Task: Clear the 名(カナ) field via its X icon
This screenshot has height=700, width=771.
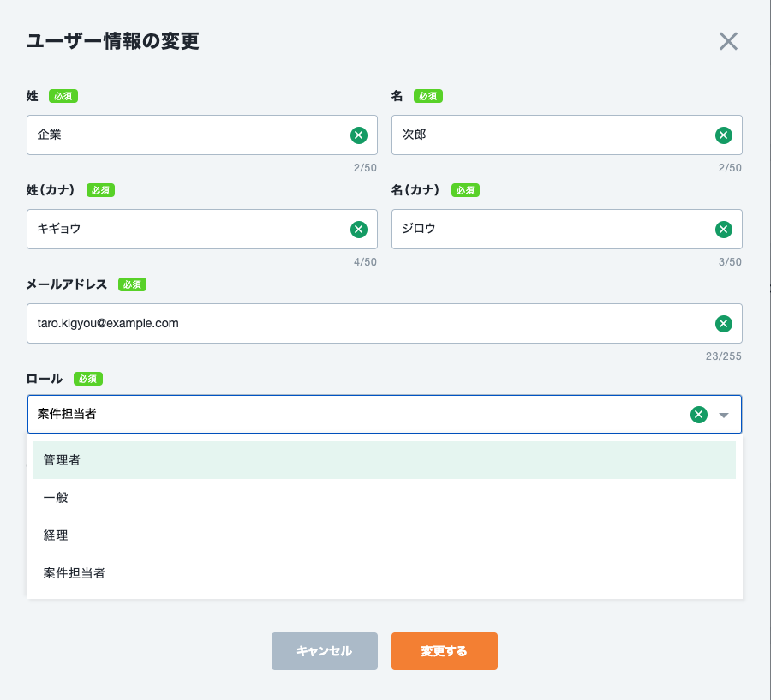Action: click(x=724, y=229)
